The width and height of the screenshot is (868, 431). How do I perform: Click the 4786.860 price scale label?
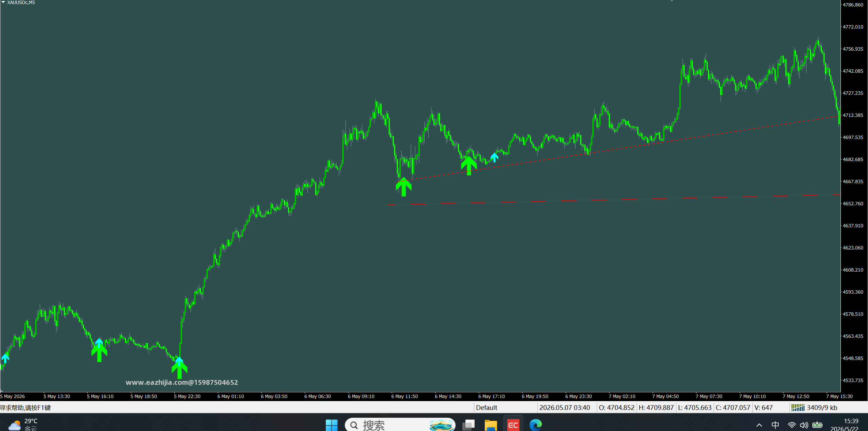click(x=853, y=5)
